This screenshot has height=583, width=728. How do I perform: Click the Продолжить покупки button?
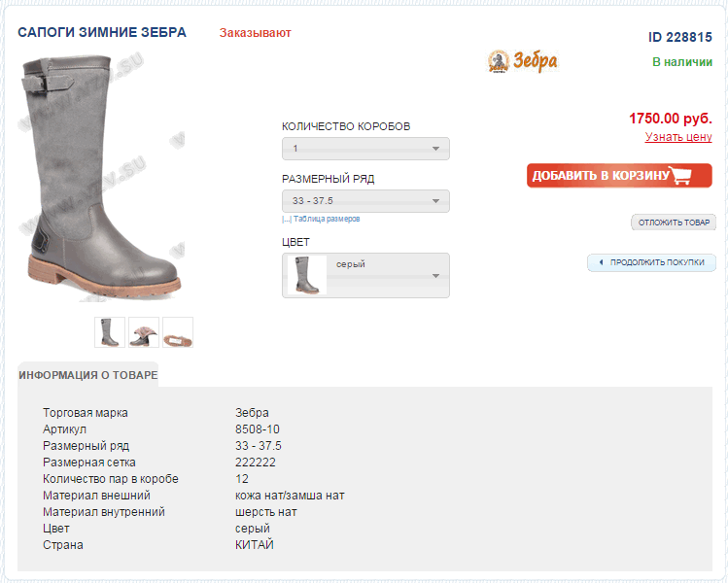(x=652, y=262)
